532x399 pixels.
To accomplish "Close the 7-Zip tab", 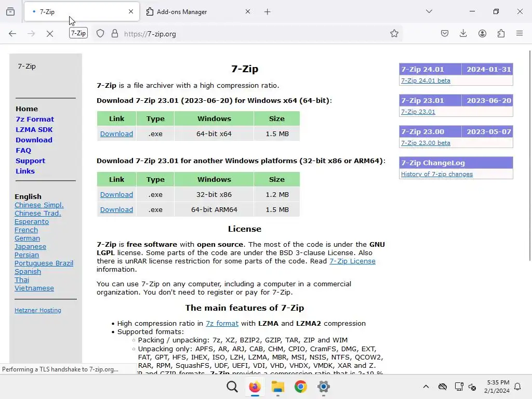I will (x=131, y=11).
